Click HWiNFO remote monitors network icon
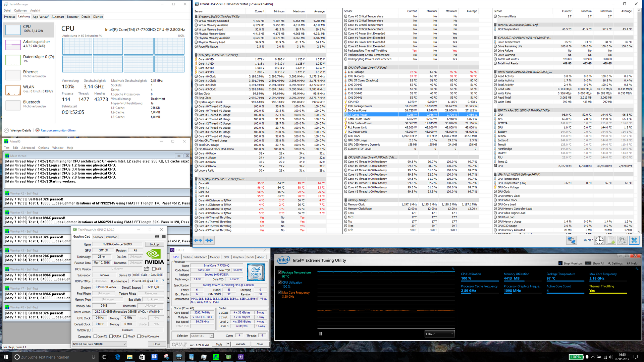The image size is (644, 362). pyautogui.click(x=571, y=240)
